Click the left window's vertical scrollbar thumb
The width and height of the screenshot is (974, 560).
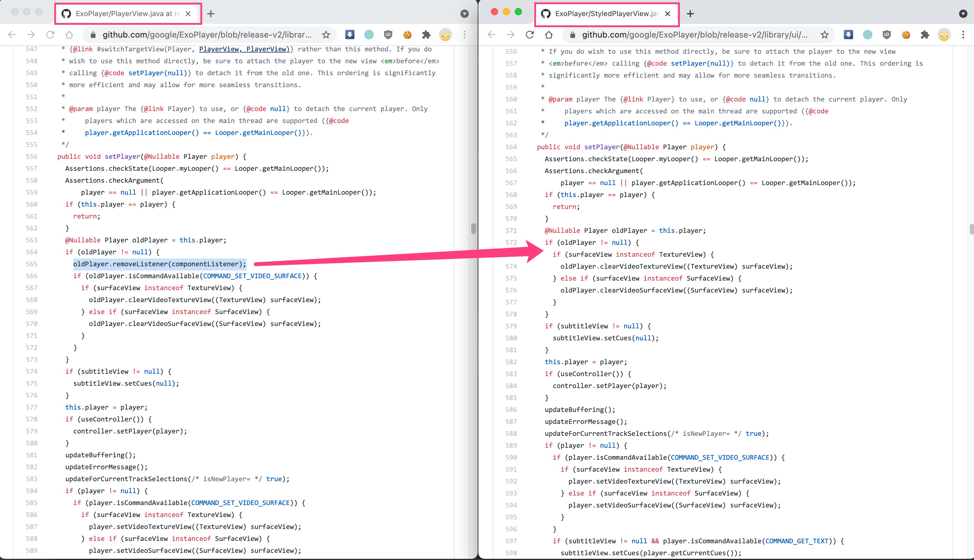pyautogui.click(x=473, y=228)
